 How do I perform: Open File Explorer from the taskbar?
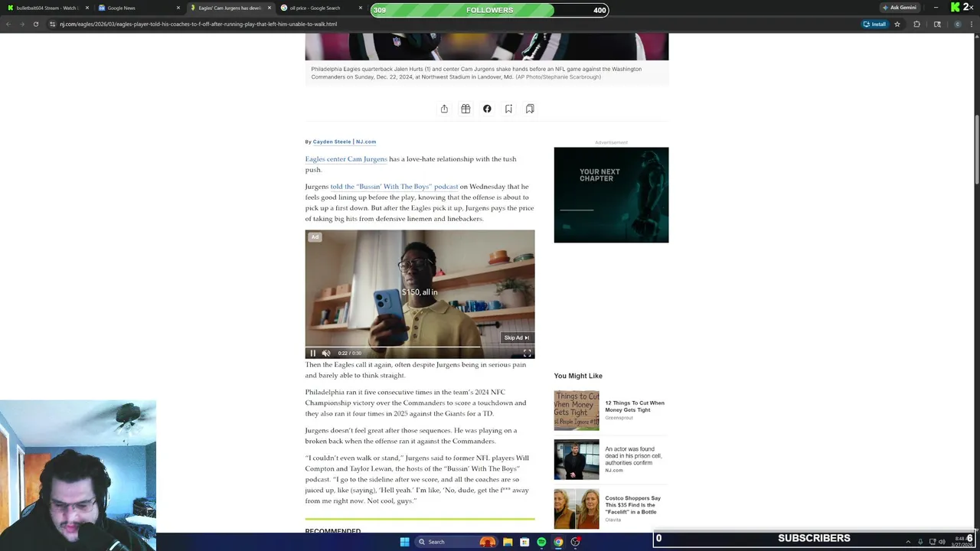pos(508,542)
